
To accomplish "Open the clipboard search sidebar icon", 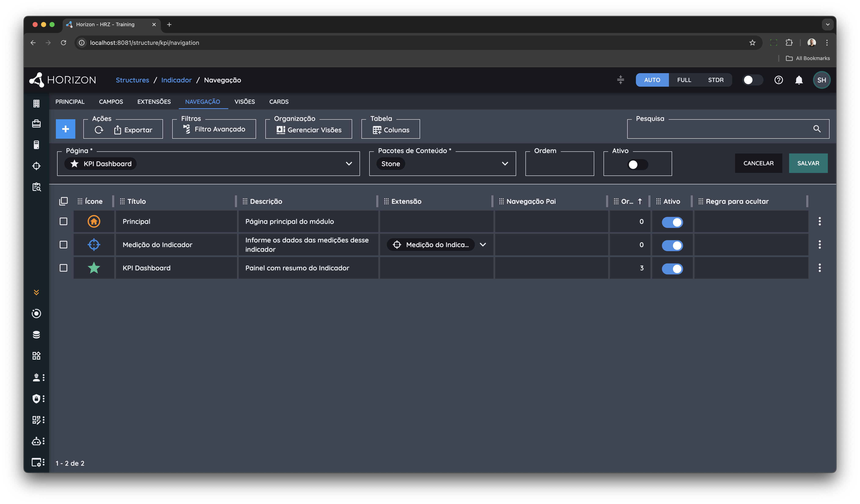I will tap(36, 187).
